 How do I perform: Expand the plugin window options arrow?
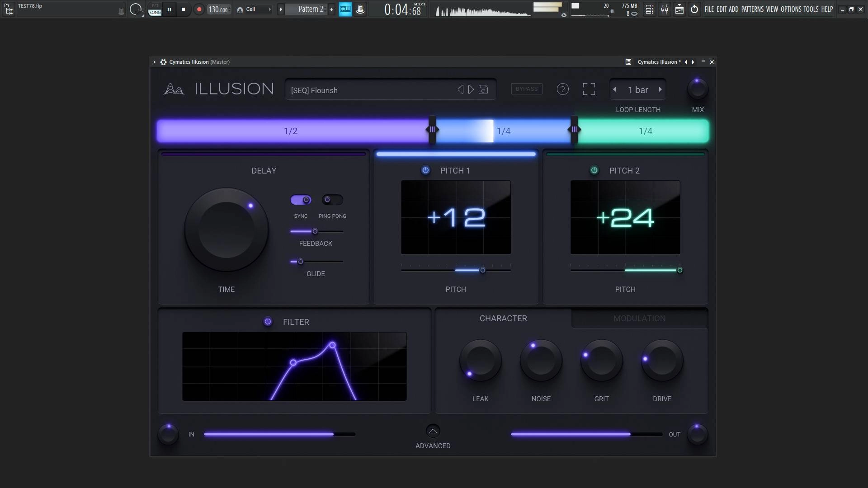tap(154, 62)
